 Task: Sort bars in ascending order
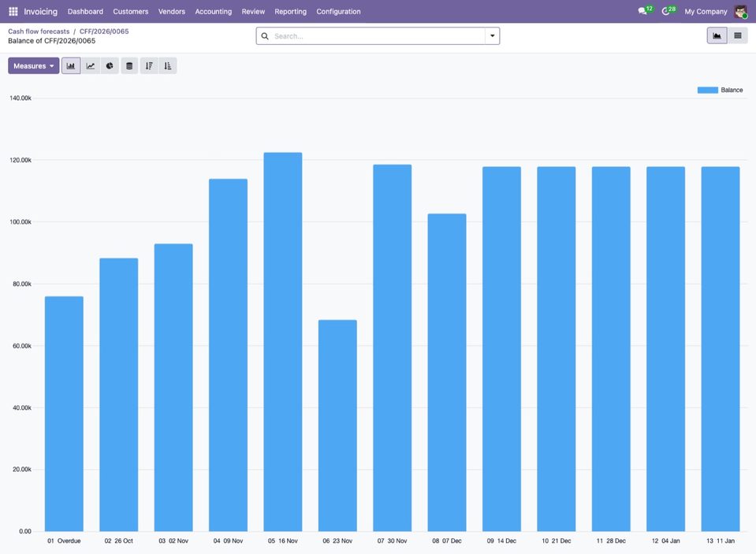coord(168,66)
